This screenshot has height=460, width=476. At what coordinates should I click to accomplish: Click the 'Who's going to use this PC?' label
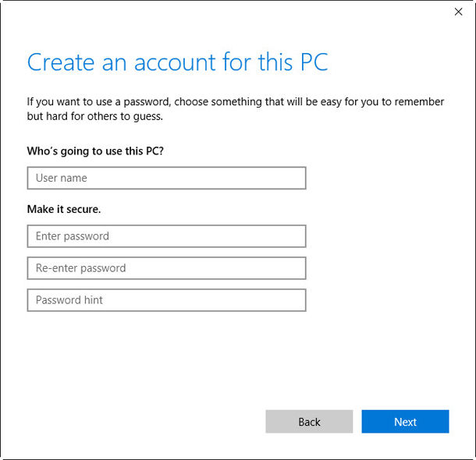[x=95, y=150]
